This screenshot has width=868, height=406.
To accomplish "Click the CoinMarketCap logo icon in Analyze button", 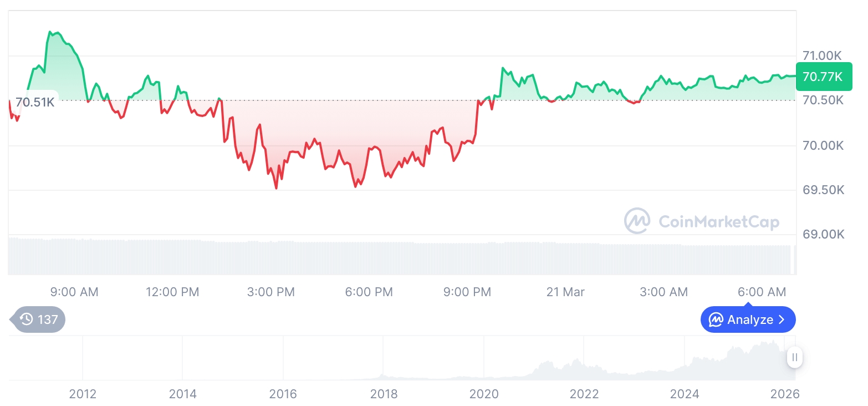I will [716, 319].
